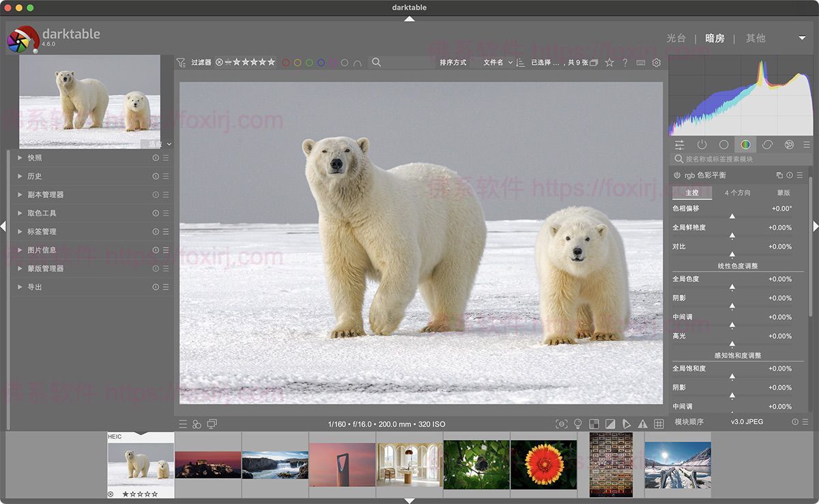
Task: Show only active modules power icon
Action: (x=702, y=145)
